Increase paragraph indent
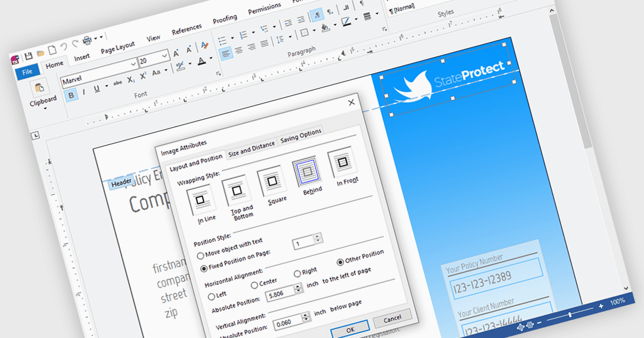The image size is (644, 338). click(300, 19)
